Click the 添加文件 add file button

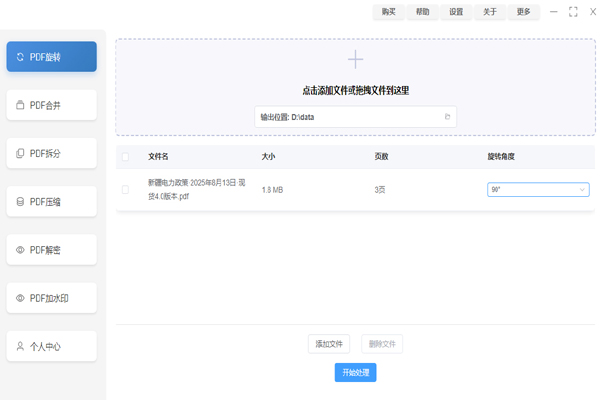click(329, 344)
